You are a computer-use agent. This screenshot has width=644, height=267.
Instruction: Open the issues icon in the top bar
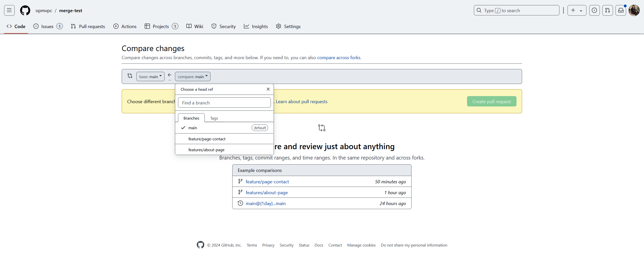(594, 10)
